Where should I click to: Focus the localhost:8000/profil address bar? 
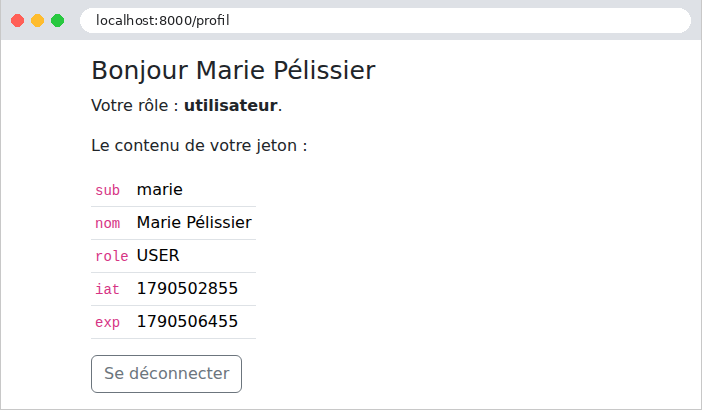[385, 21]
